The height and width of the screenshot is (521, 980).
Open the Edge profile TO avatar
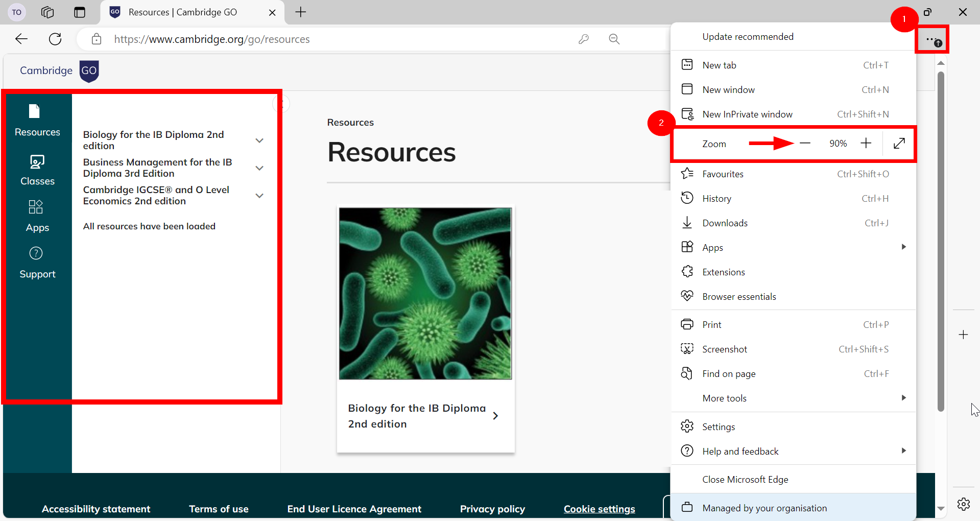[x=17, y=12]
